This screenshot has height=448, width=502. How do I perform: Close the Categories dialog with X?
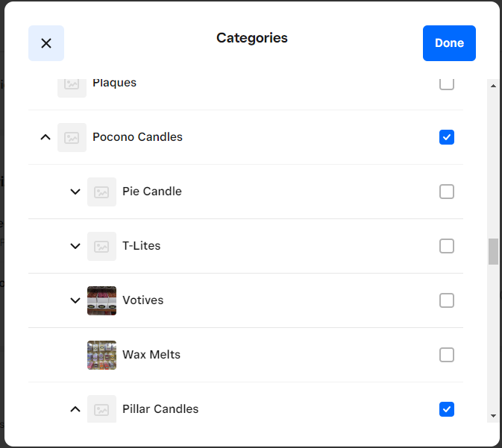tap(46, 43)
